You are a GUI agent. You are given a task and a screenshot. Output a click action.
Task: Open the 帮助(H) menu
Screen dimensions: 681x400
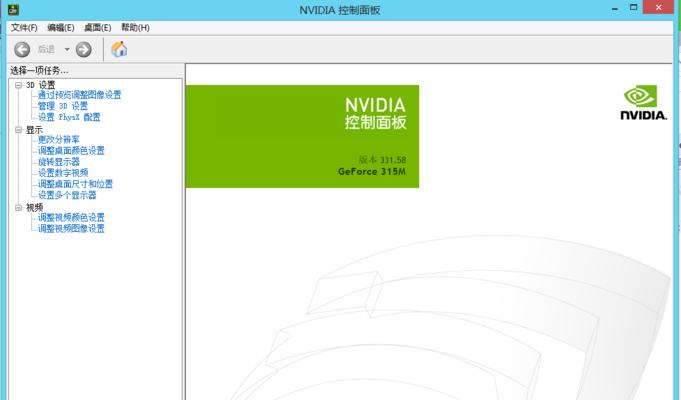pyautogui.click(x=135, y=28)
